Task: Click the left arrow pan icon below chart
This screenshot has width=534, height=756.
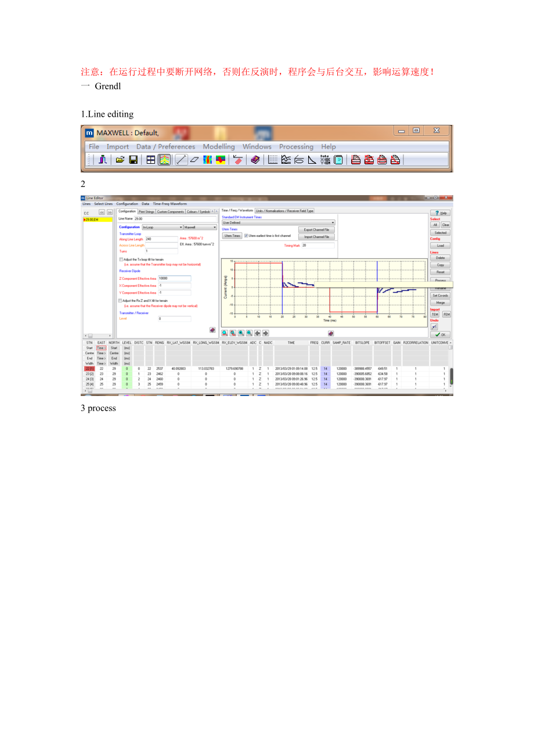Action: [258, 333]
